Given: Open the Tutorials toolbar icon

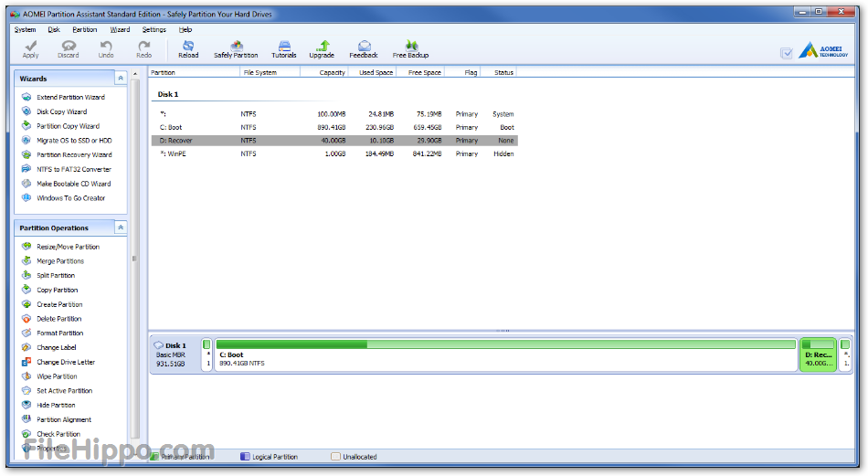Looking at the screenshot, I should [284, 46].
